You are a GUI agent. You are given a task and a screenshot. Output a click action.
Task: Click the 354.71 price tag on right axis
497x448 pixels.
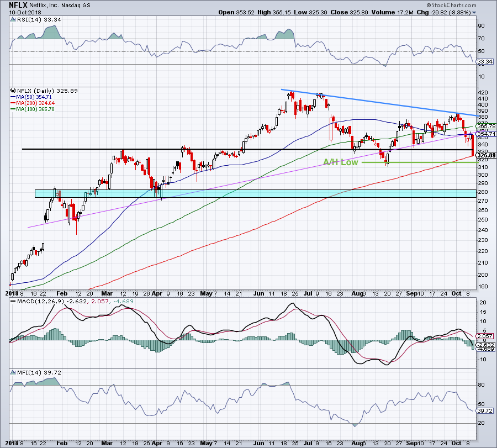click(486, 134)
